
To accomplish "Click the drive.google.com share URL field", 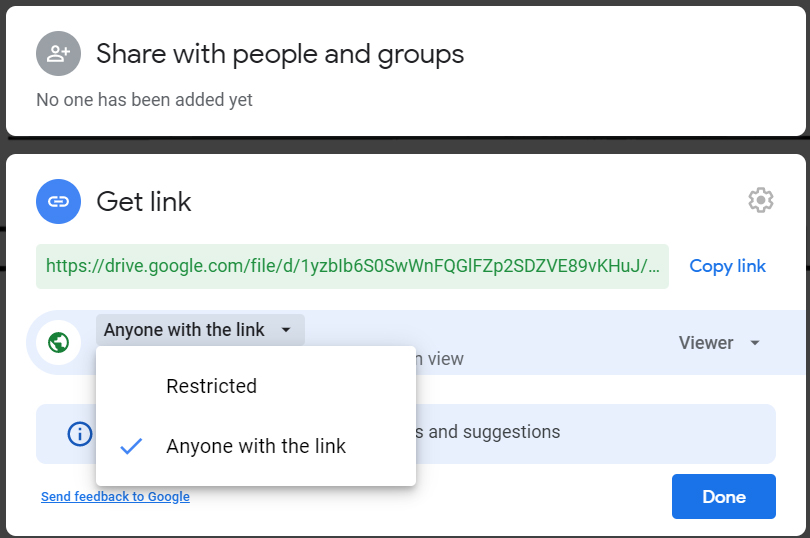I will [x=352, y=266].
